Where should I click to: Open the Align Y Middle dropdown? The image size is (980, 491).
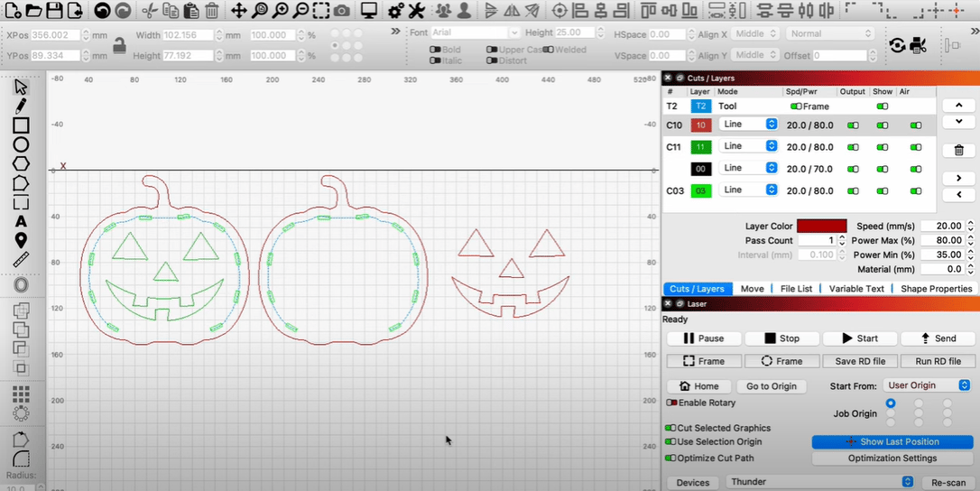(x=755, y=55)
